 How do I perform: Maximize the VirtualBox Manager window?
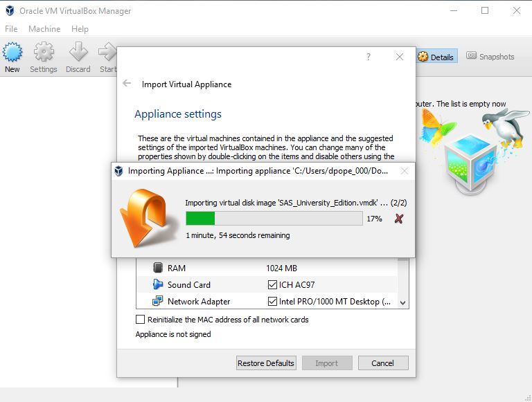point(485,10)
